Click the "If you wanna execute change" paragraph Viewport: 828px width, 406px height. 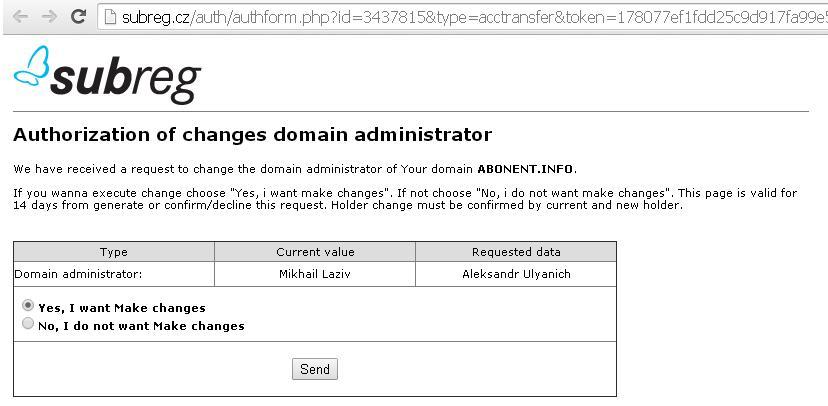tap(404, 199)
